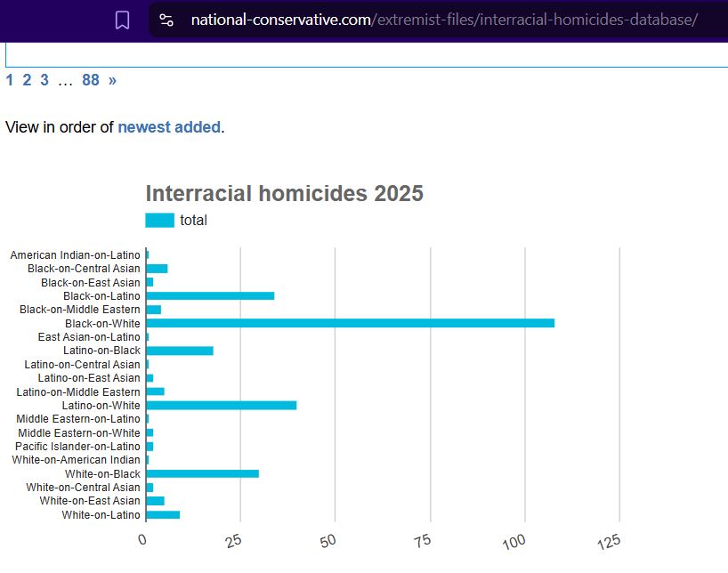
Task: Click the 'American Indian-on-Latino' axis label
Action: 76,255
